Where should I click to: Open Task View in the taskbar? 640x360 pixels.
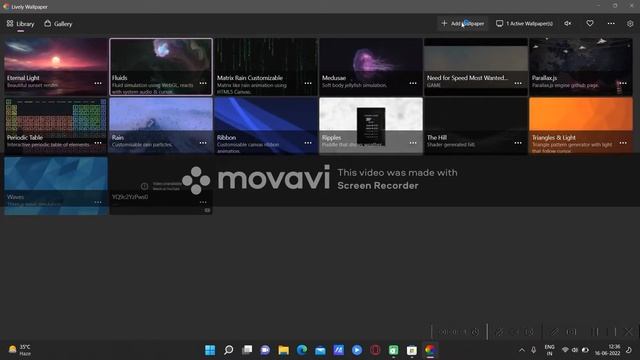[x=247, y=350]
